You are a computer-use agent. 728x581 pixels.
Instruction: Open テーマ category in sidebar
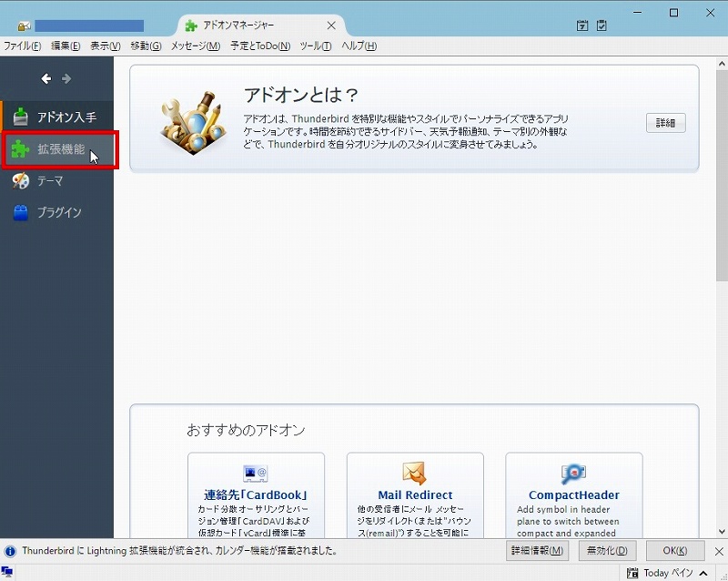click(50, 181)
